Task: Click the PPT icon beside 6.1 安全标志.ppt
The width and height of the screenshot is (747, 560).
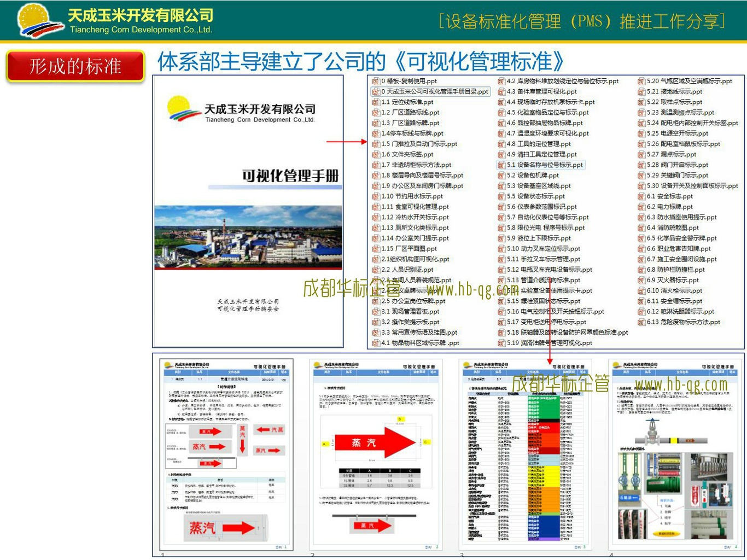Action: tap(641, 196)
